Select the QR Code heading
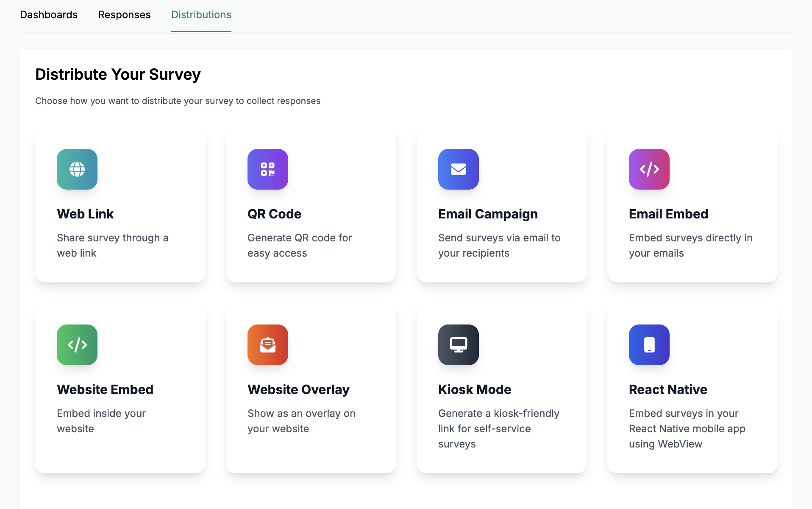 274,214
